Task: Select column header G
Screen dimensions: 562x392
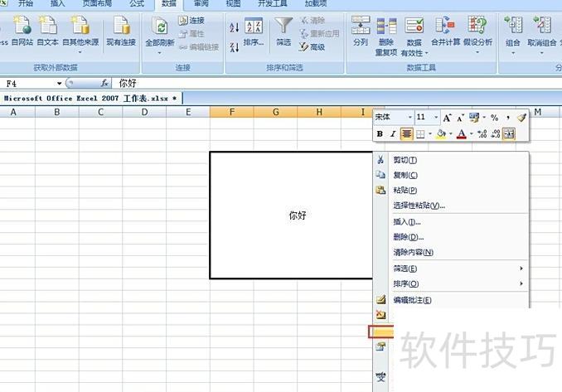Action: click(x=275, y=112)
